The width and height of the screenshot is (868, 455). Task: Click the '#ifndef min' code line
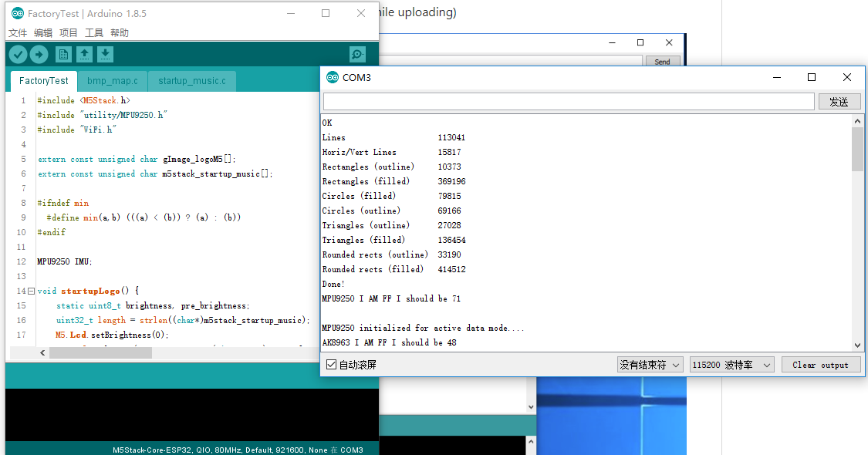pos(63,203)
